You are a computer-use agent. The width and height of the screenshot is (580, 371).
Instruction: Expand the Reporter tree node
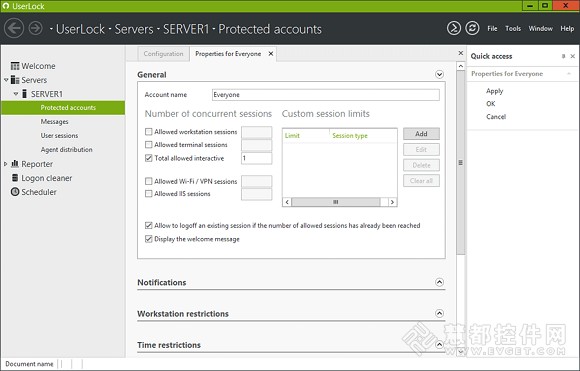point(6,163)
